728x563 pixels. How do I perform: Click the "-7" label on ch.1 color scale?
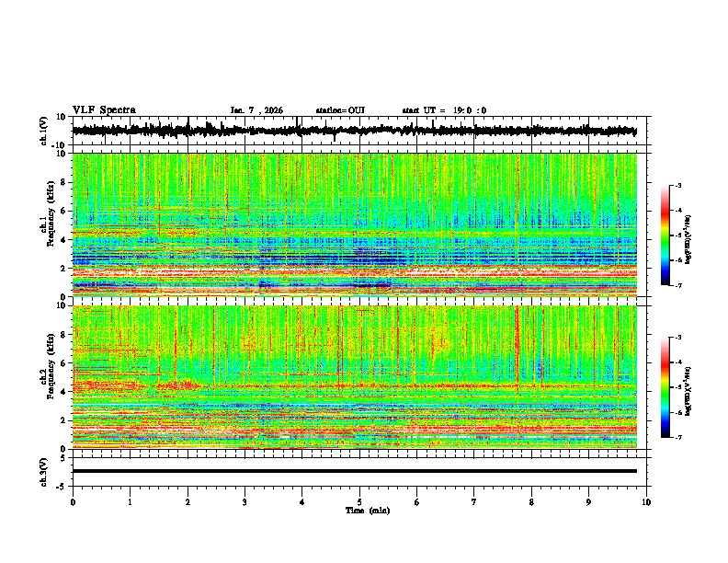click(x=678, y=285)
